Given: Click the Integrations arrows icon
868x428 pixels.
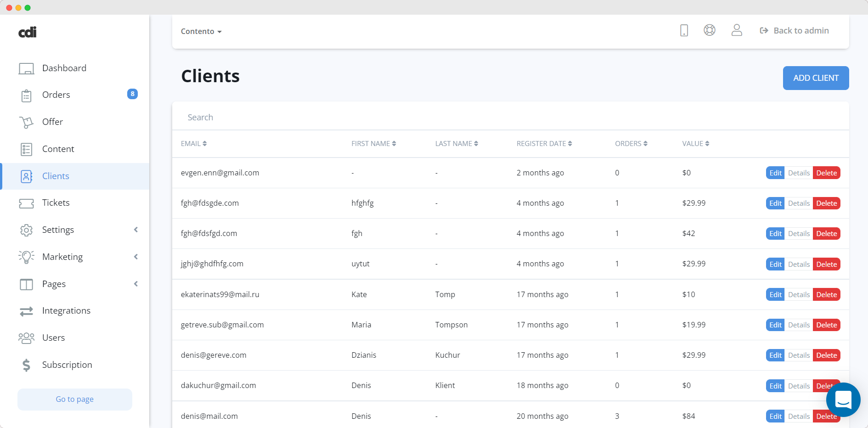Looking at the screenshot, I should click(26, 311).
